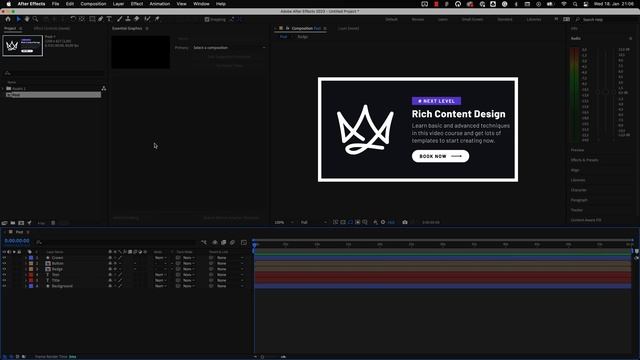The height and width of the screenshot is (360, 640).
Task: Select the Rectangle shape tool
Action: click(92, 19)
